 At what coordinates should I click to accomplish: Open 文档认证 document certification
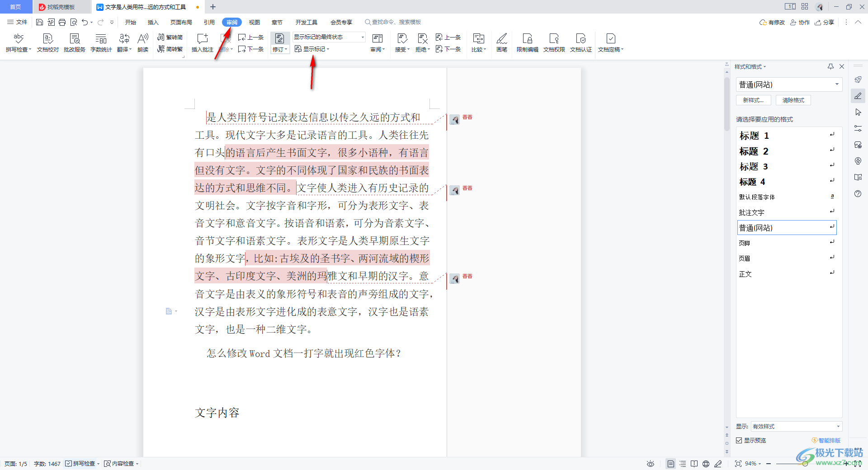pyautogui.click(x=581, y=43)
